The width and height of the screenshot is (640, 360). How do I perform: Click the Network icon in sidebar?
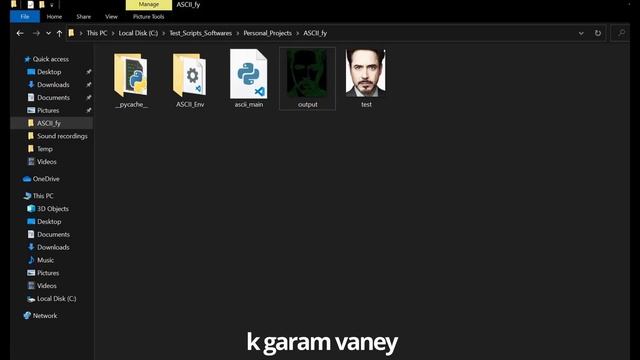coord(27,316)
